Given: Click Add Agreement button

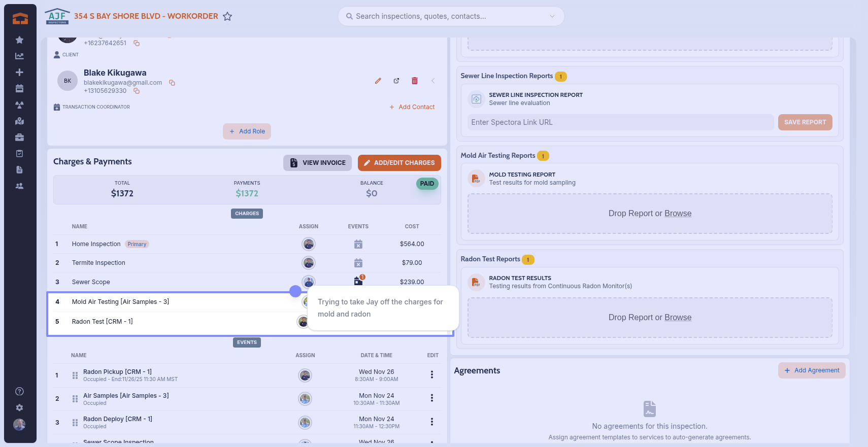Looking at the screenshot, I should (x=811, y=370).
